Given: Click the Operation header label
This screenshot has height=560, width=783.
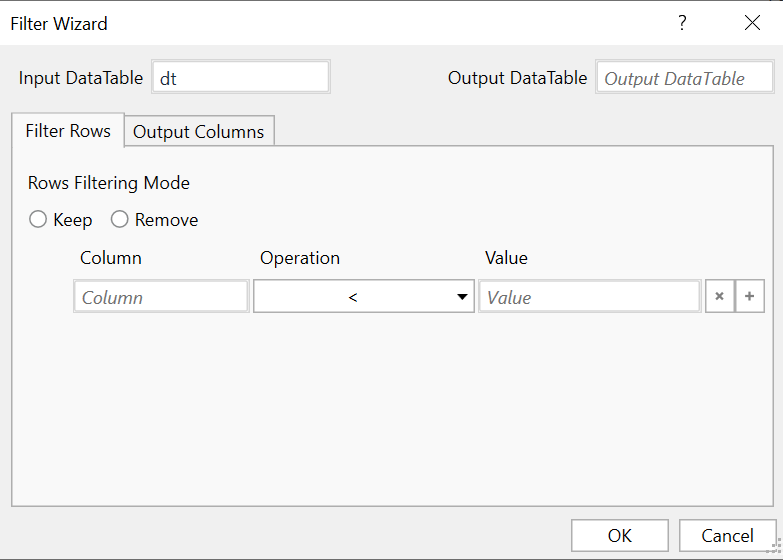Looking at the screenshot, I should click(300, 258).
